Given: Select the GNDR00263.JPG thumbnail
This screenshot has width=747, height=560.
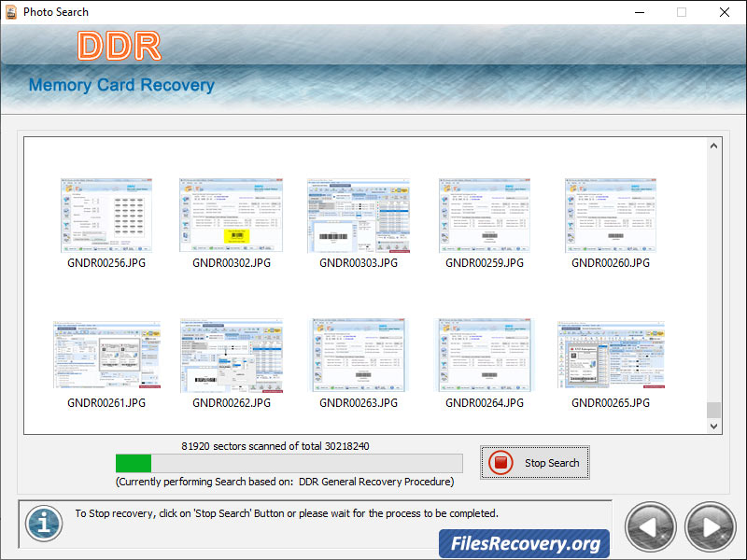Looking at the screenshot, I should (x=358, y=357).
